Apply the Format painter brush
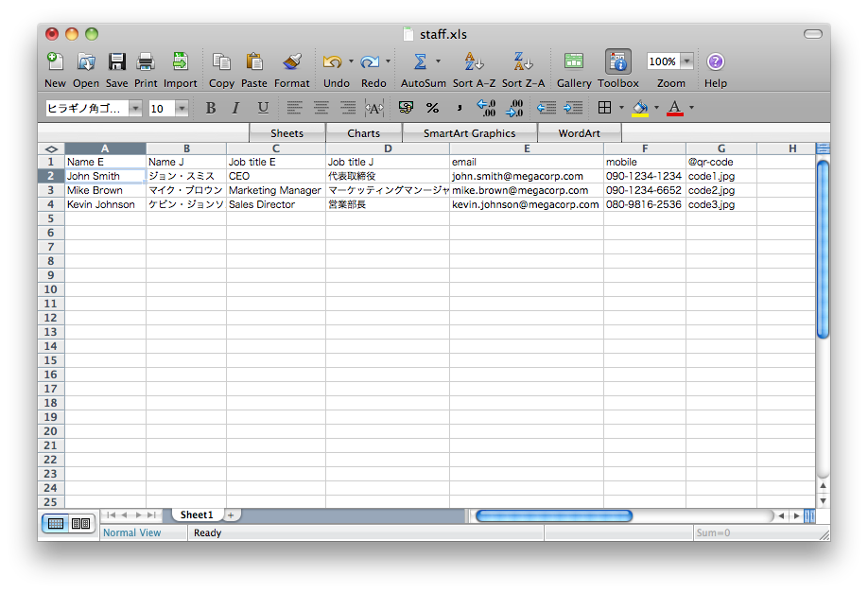The width and height of the screenshot is (868, 593). click(292, 62)
